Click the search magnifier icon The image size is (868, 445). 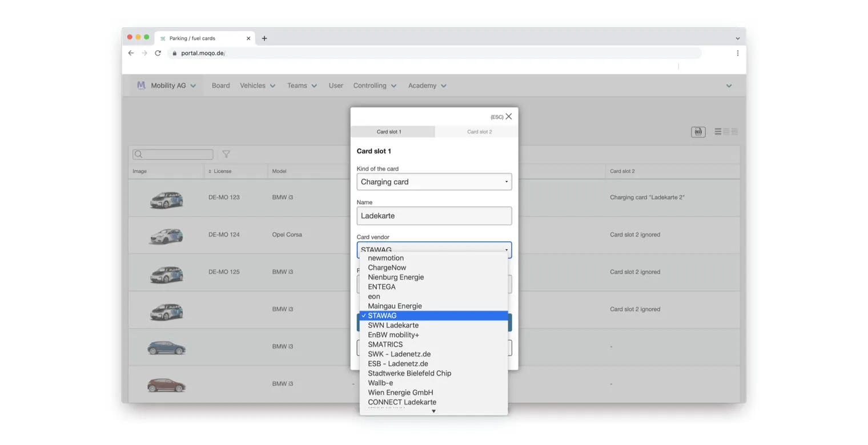[x=138, y=155]
